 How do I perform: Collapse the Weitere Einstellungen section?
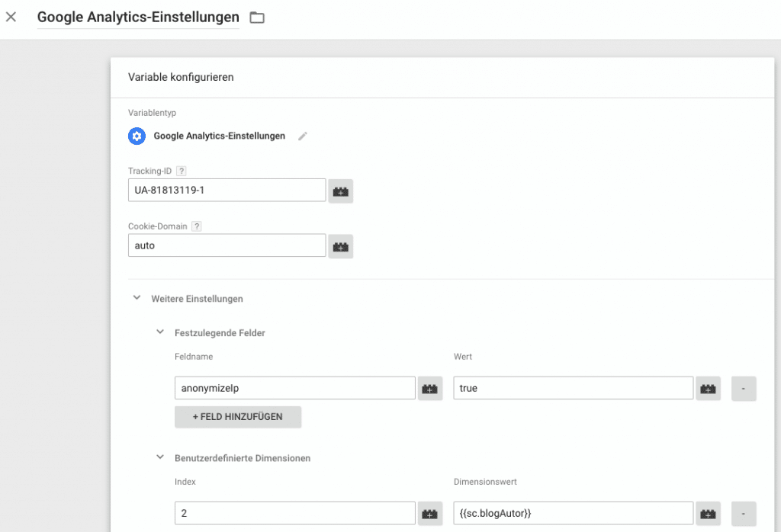click(137, 298)
